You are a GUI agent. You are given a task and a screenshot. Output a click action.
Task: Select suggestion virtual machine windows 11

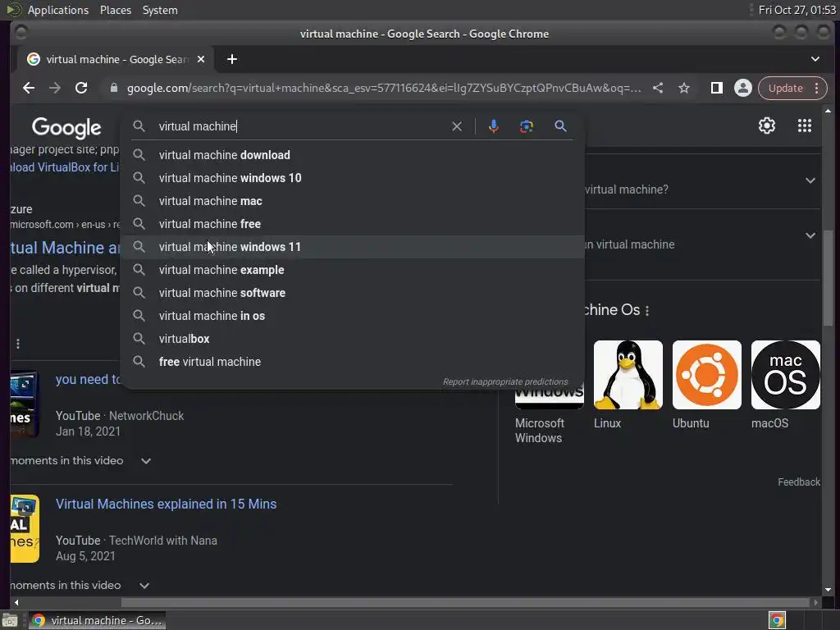click(x=353, y=247)
